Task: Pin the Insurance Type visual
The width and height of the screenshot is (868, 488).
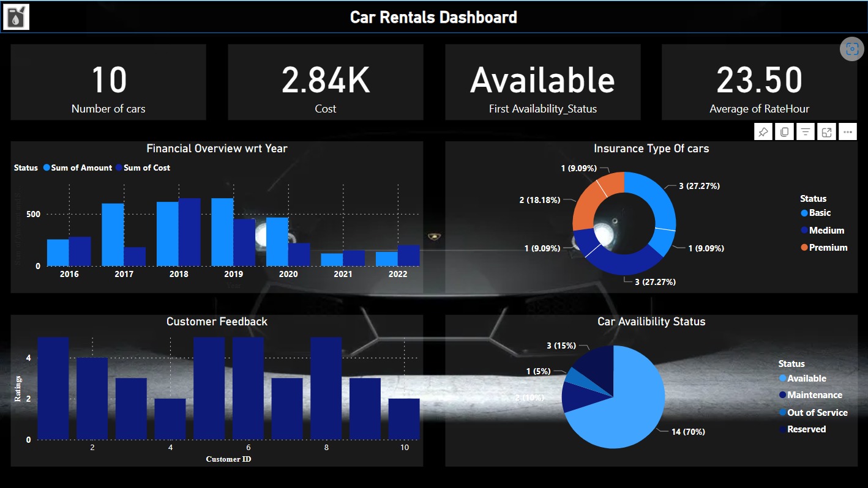Action: [x=763, y=132]
